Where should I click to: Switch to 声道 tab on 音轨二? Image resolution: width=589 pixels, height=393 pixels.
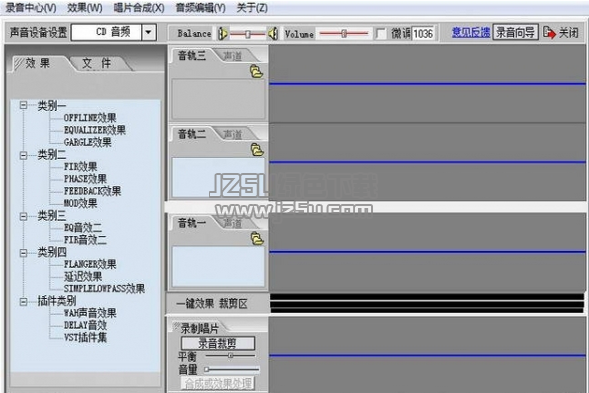coord(234,134)
